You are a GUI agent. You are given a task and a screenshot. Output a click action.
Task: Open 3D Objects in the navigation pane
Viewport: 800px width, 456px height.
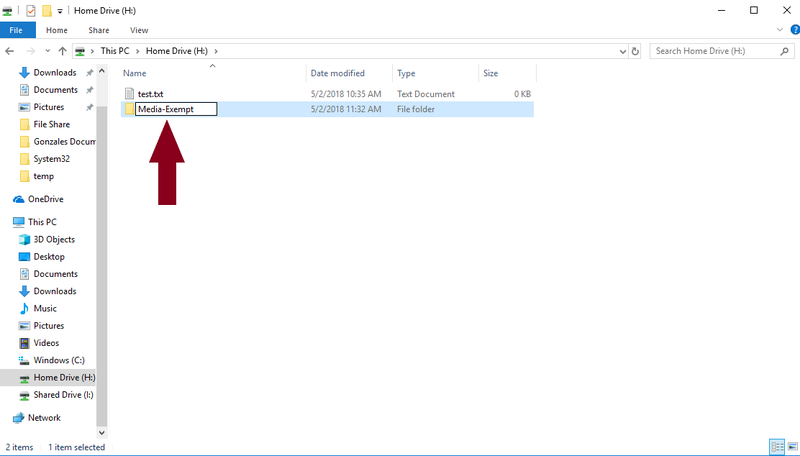tap(54, 240)
